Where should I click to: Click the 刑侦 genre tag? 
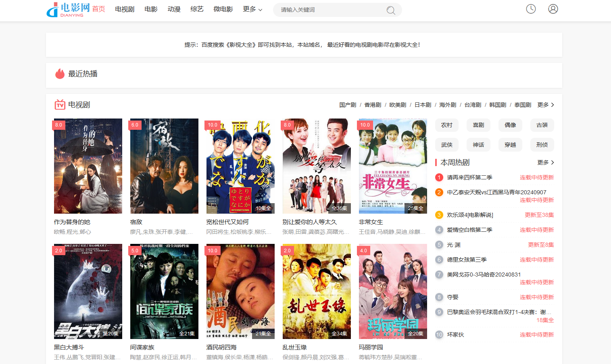click(x=542, y=145)
